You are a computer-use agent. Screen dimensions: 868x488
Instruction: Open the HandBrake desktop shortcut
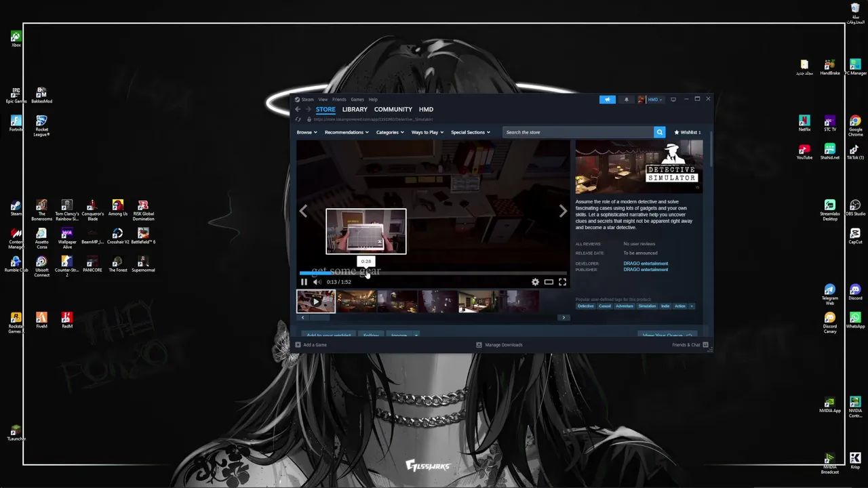click(829, 67)
